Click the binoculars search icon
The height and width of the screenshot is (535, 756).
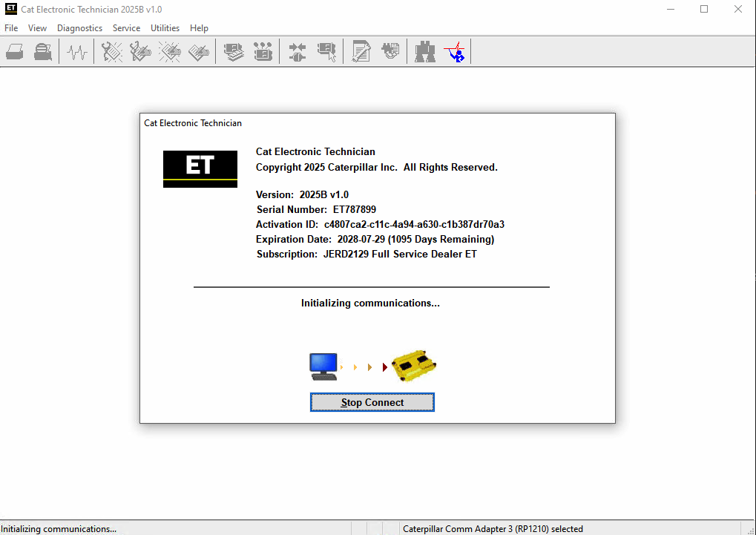click(x=424, y=51)
